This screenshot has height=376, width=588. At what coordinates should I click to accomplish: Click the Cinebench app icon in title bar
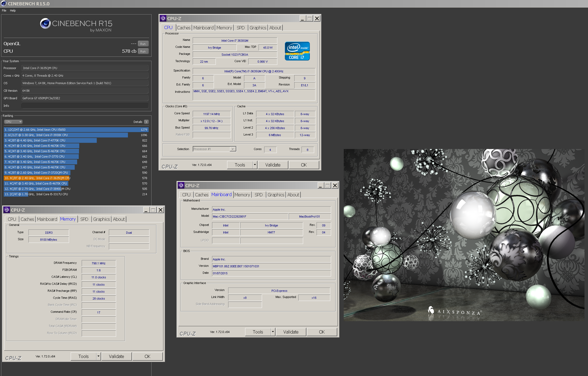click(x=3, y=3)
